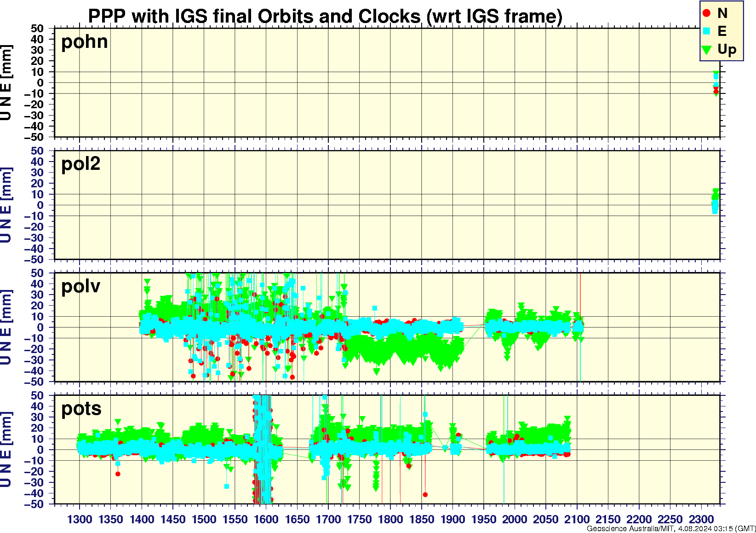Click the pol2 panel 'U N E [mm]' axis label
This screenshot has width=756, height=533.
click(6, 205)
